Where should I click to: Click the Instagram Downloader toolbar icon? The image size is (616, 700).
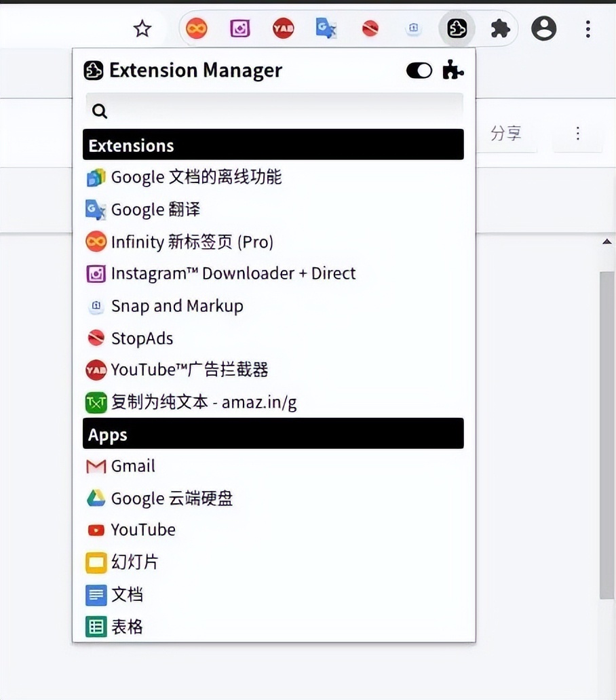[240, 28]
